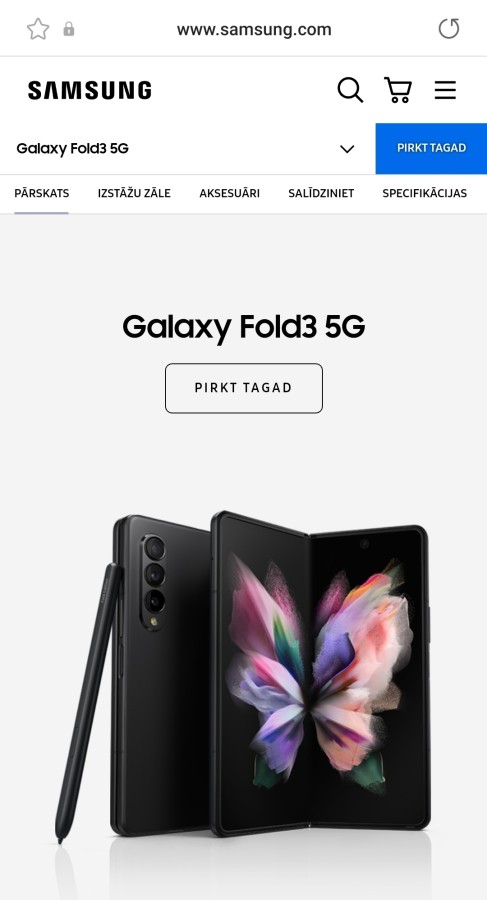Open the hamburger menu
Screen dimensions: 487x900
(x=445, y=91)
